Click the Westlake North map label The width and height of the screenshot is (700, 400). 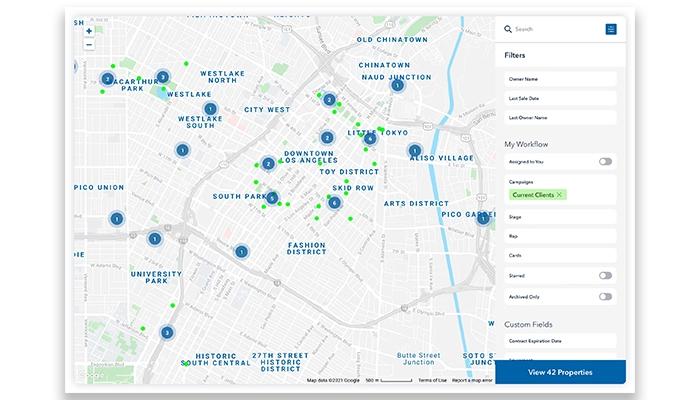tap(222, 77)
